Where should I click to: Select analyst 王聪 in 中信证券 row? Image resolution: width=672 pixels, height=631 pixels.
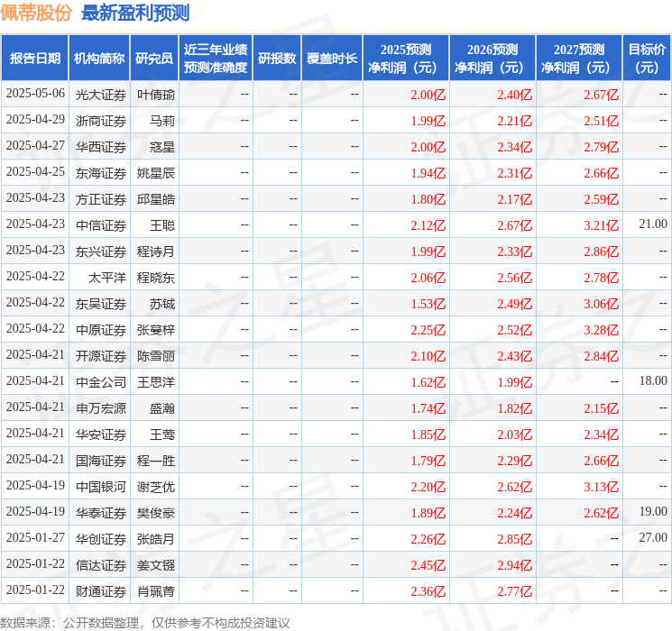[x=162, y=225]
